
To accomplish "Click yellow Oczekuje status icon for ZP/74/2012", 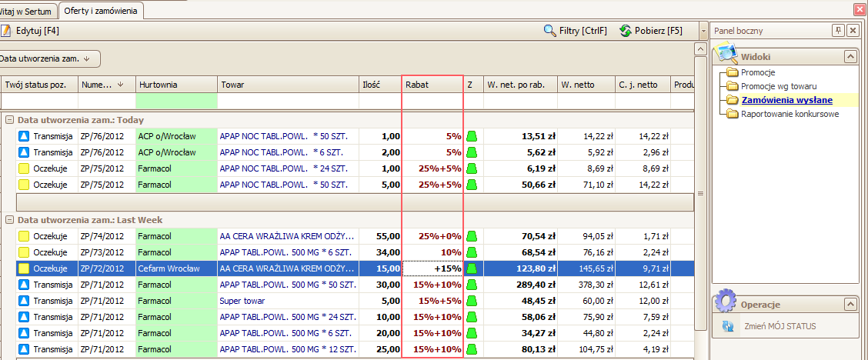I will pos(24,236).
